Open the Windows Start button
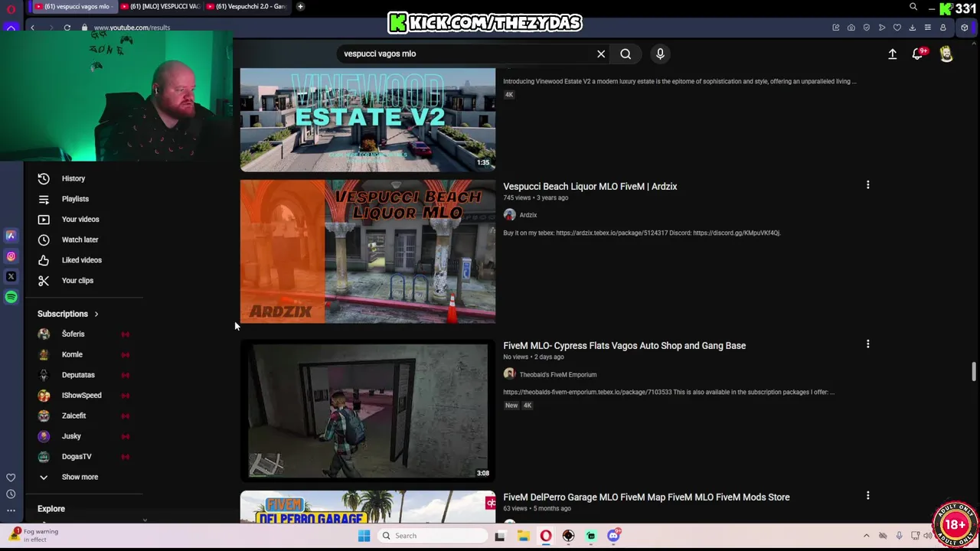 [x=364, y=536]
